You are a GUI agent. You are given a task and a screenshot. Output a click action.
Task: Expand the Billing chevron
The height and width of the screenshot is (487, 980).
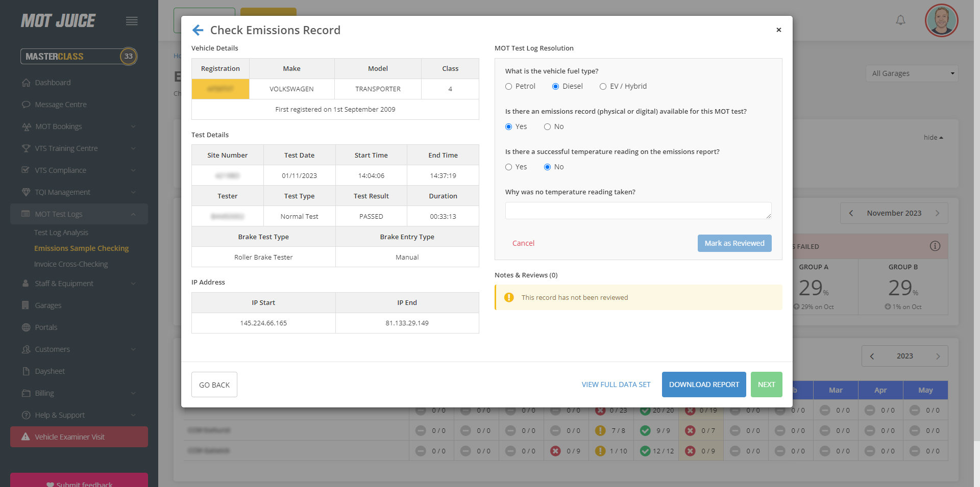pyautogui.click(x=133, y=393)
